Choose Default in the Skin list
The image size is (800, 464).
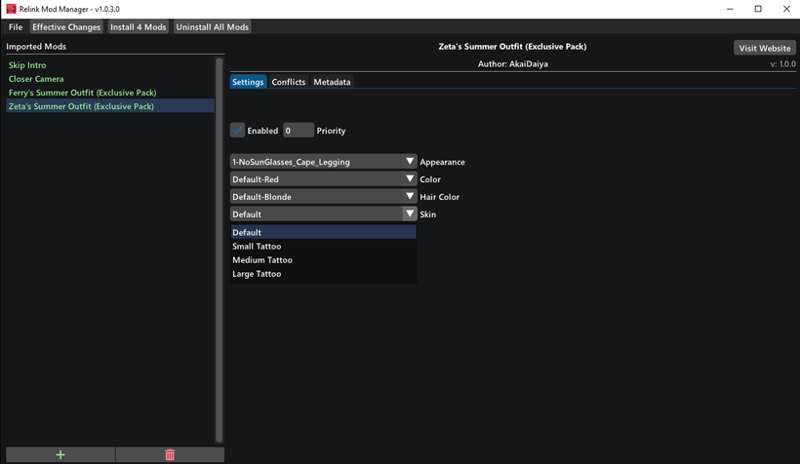(x=323, y=232)
